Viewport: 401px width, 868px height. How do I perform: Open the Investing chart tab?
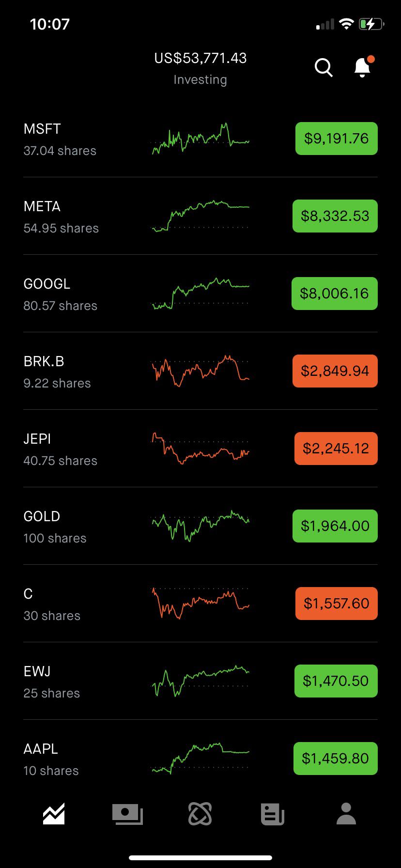[54, 814]
